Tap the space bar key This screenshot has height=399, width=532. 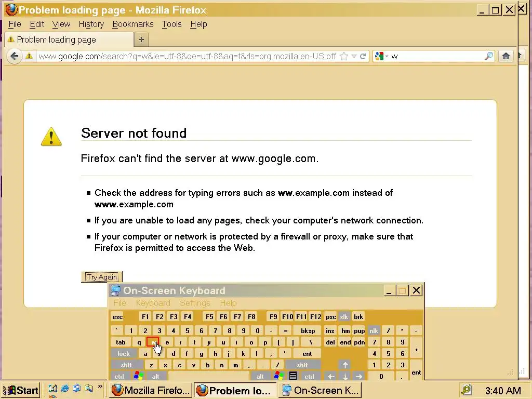coord(209,376)
